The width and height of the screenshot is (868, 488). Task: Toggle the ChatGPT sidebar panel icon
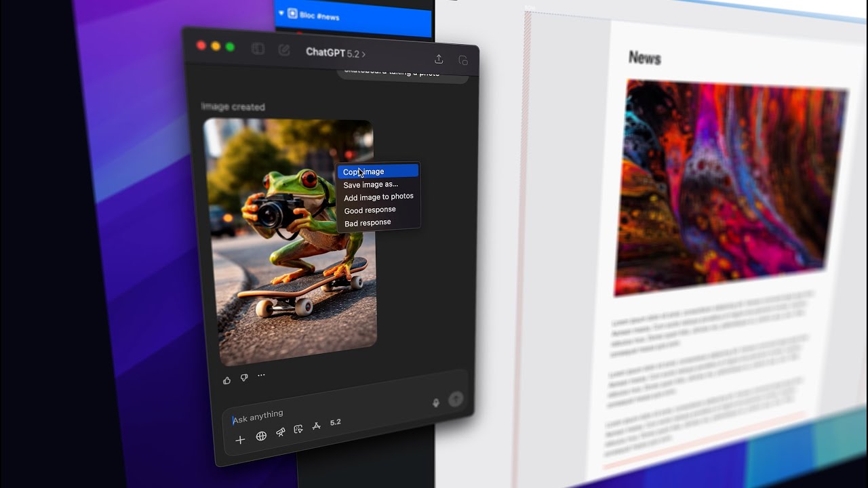pyautogui.click(x=258, y=49)
